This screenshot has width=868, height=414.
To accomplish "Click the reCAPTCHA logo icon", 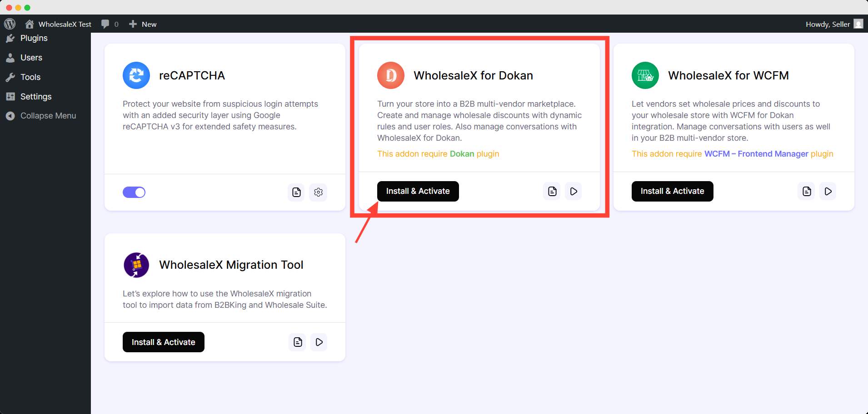I will click(136, 75).
